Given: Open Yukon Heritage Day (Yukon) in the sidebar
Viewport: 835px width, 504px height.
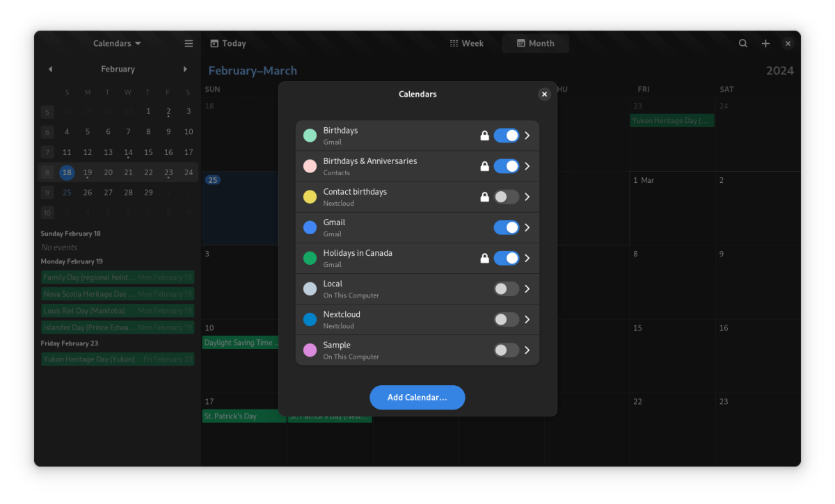Looking at the screenshot, I should pos(118,359).
